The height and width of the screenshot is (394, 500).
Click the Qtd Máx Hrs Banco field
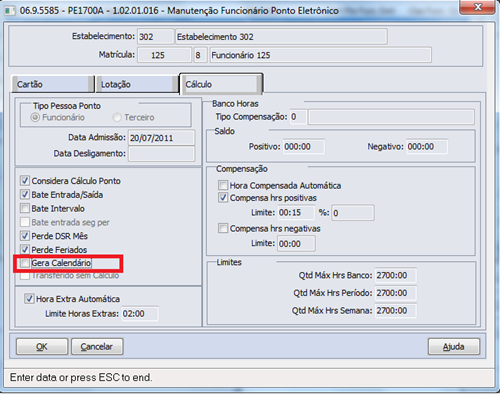[396, 275]
